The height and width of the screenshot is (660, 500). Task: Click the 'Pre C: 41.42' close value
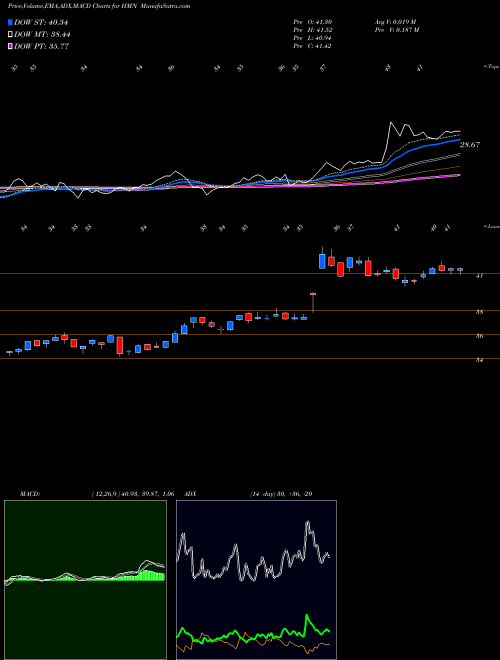tap(312, 46)
